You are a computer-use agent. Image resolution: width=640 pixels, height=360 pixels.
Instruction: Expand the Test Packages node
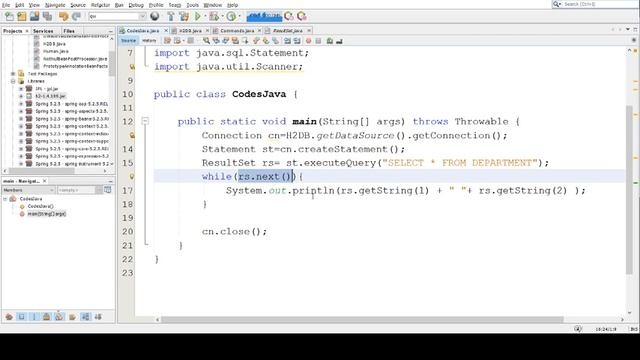point(13,74)
